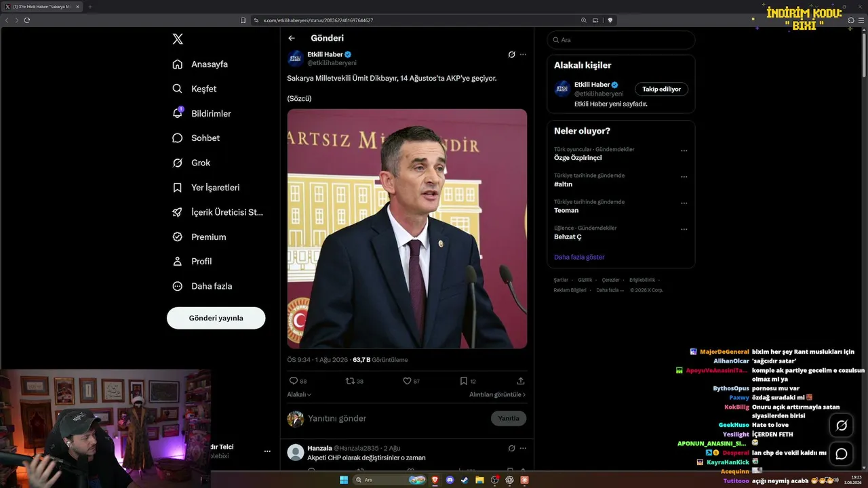Open Steam from the taskbar

pos(465,480)
